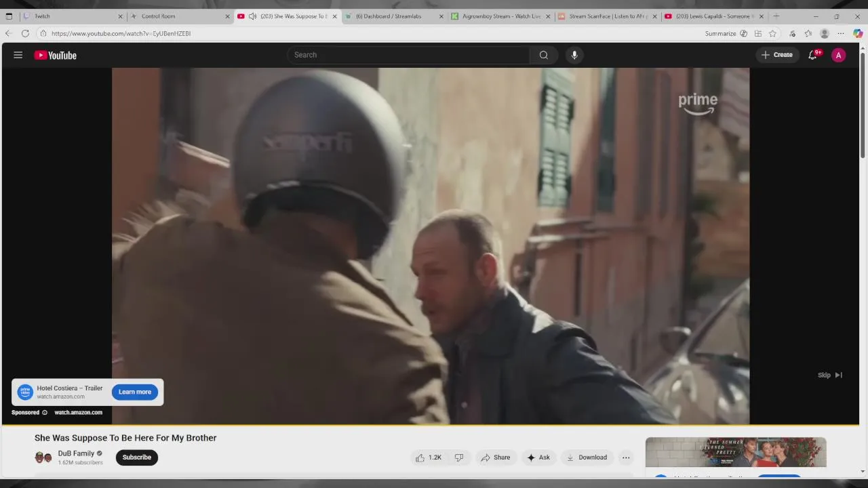This screenshot has width=868, height=488.
Task: Open a new browser tab
Action: coord(776,16)
